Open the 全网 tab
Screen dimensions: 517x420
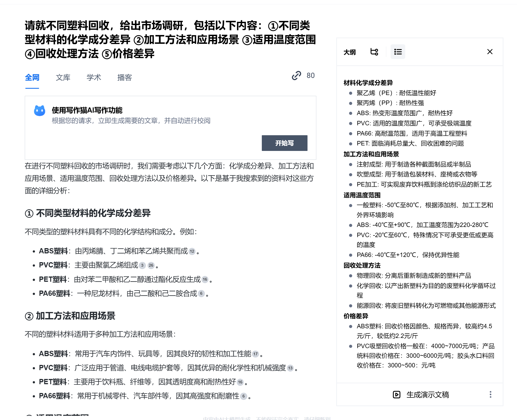32,78
